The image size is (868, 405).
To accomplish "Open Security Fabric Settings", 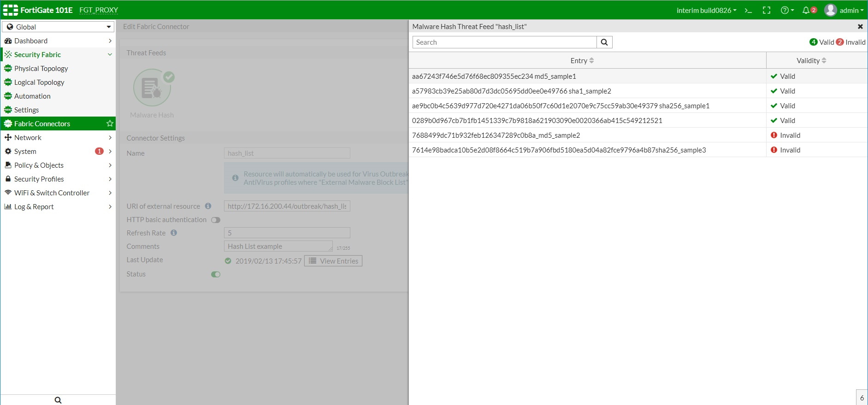I will pyautogui.click(x=26, y=110).
